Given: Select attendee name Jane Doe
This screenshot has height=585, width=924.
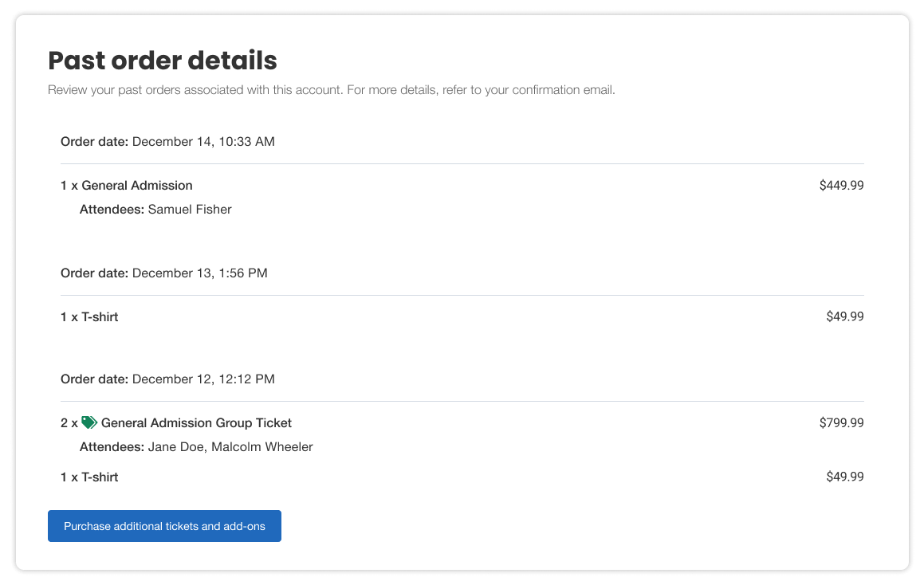Looking at the screenshot, I should [x=176, y=447].
